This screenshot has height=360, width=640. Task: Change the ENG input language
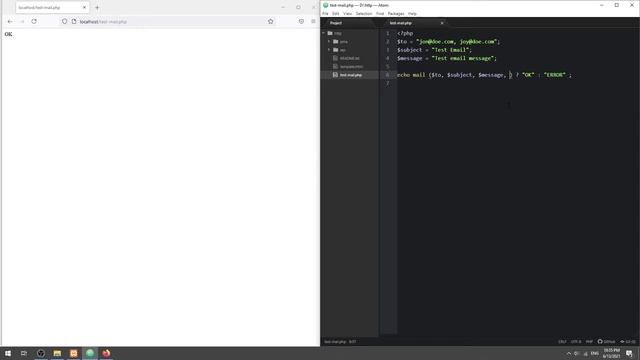click(595, 353)
